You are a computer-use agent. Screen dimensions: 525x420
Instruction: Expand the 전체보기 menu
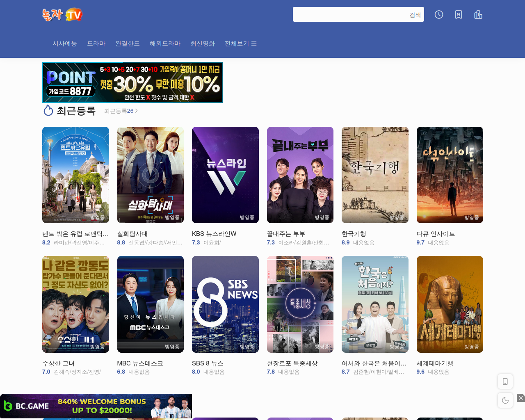coord(241,43)
